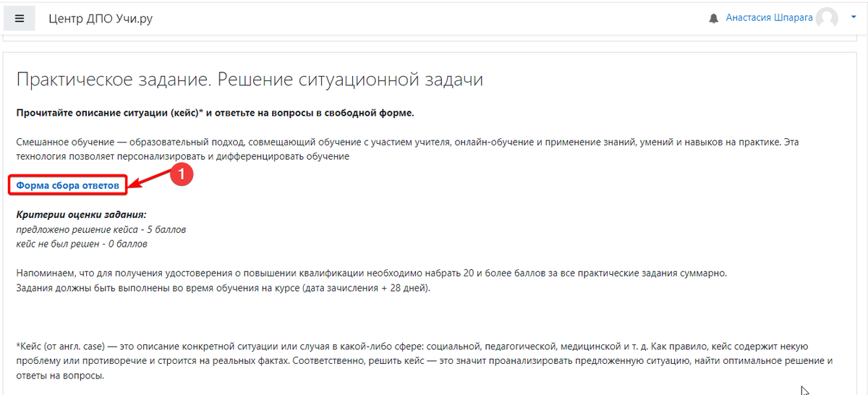This screenshot has height=395, width=868.
Task: Click paragraph starting Напоминаем, что для получения
Action: point(370,273)
